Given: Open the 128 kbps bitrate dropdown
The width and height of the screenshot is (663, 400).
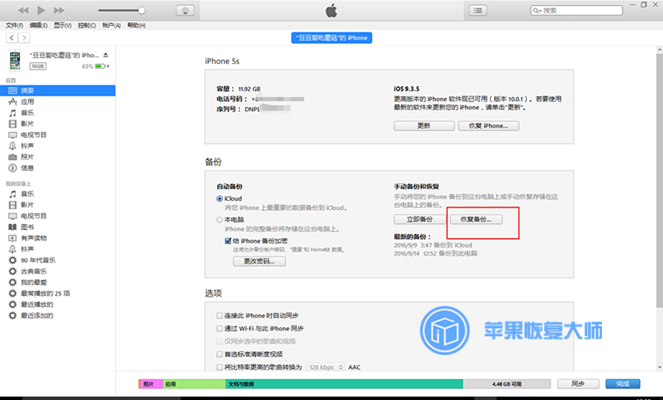Looking at the screenshot, I should tap(325, 367).
